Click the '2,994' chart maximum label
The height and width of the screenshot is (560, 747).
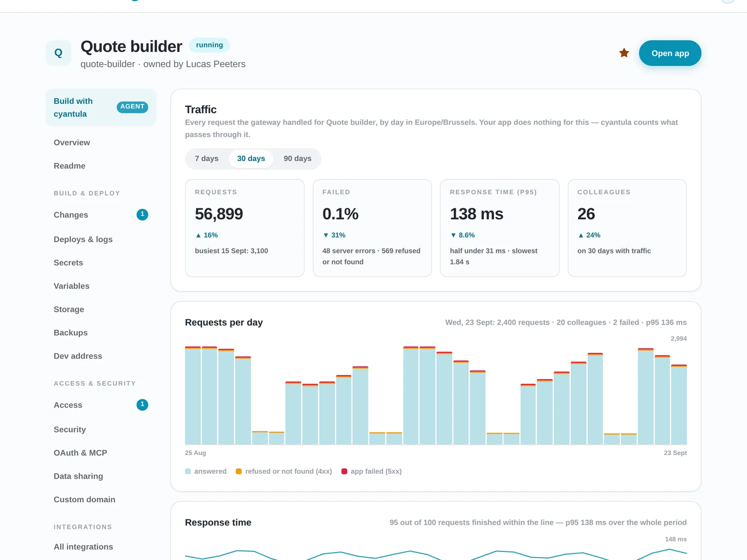click(x=678, y=339)
